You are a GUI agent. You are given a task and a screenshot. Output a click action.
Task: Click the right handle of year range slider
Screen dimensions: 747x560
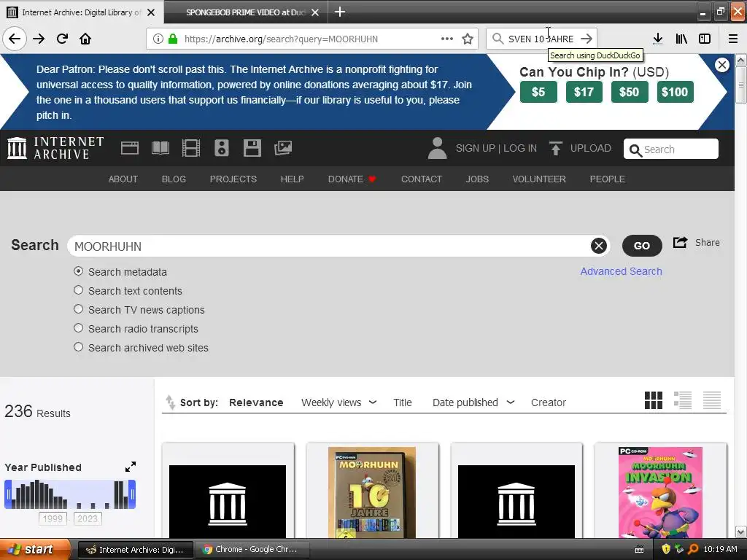point(133,494)
